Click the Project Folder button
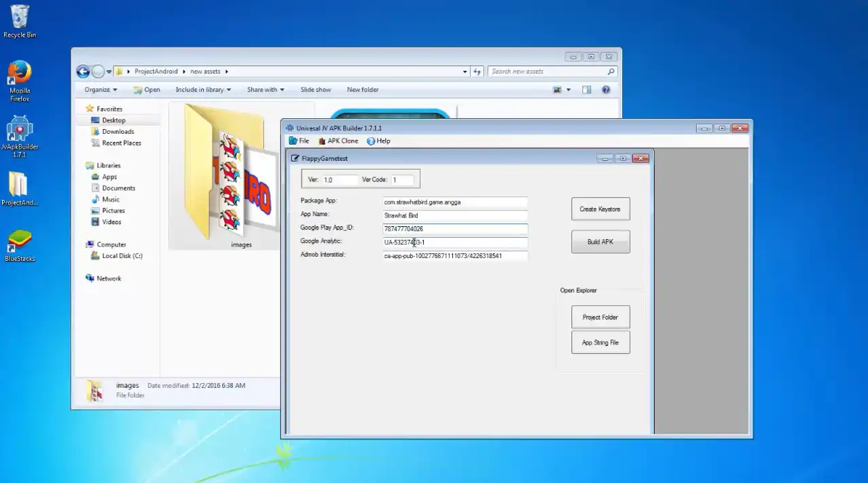868x483 pixels. (x=600, y=317)
